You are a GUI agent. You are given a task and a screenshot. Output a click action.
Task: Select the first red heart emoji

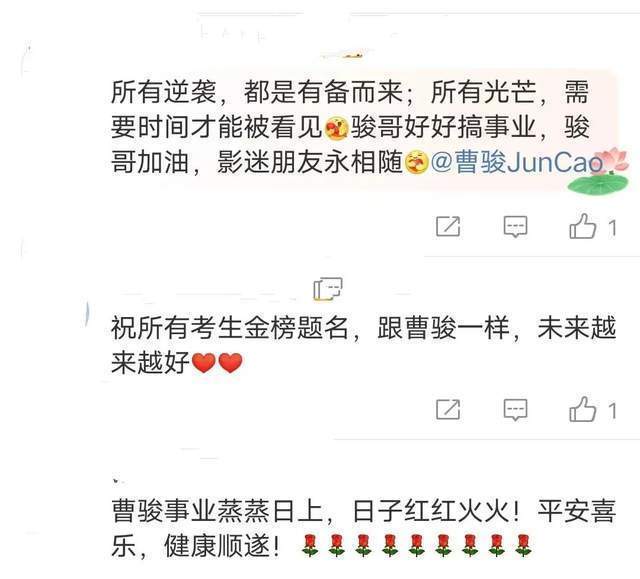click(x=204, y=363)
